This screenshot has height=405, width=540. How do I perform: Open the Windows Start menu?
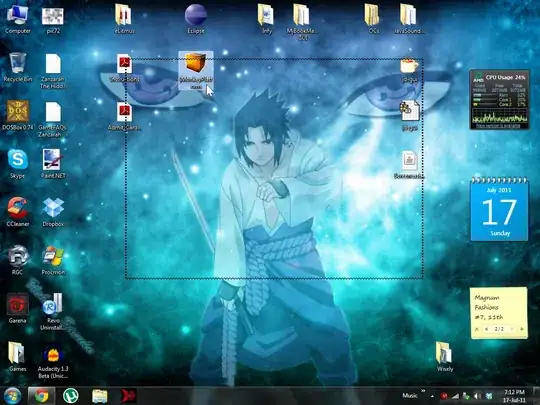coord(12,396)
